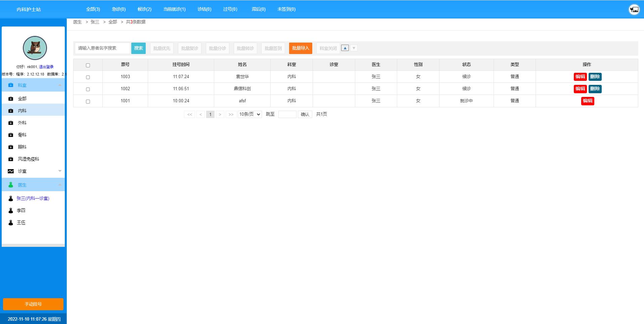This screenshot has width=644, height=324.
Task: Click the orange 批量导入 button
Action: point(301,48)
